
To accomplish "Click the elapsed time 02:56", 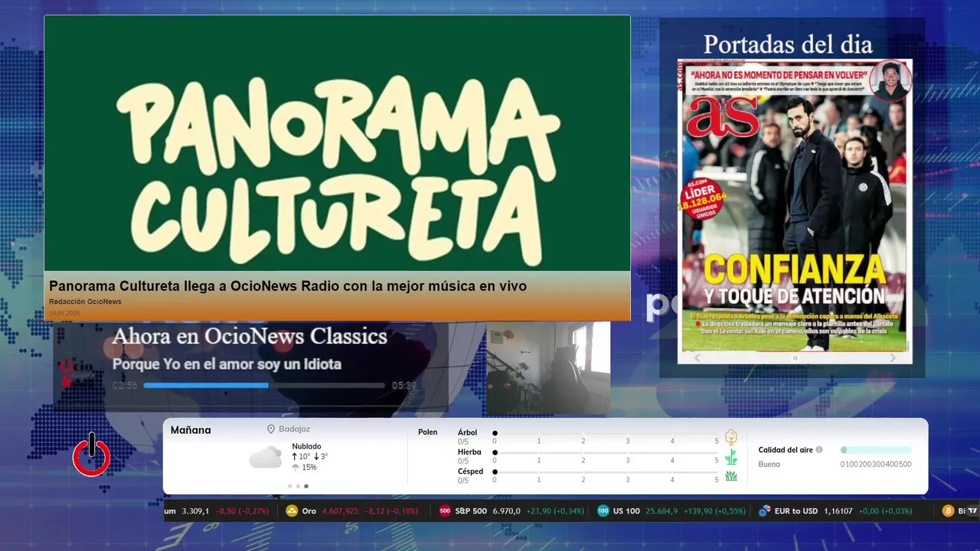I will [125, 386].
